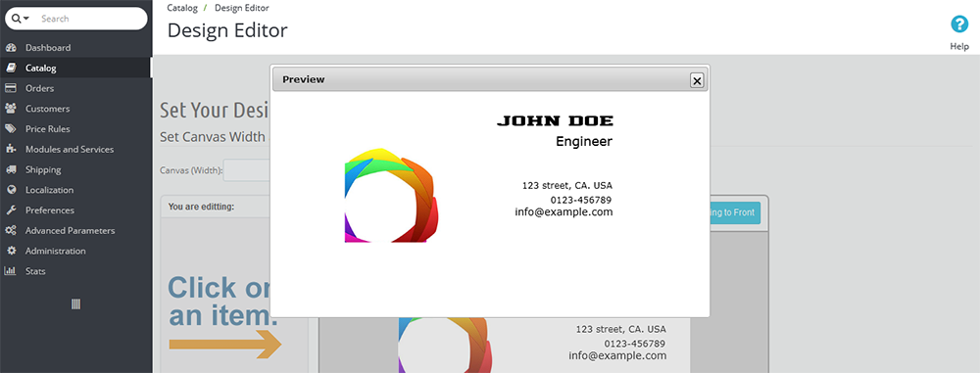
Task: Collapse the sidebar with the bars icon
Action: point(75,304)
